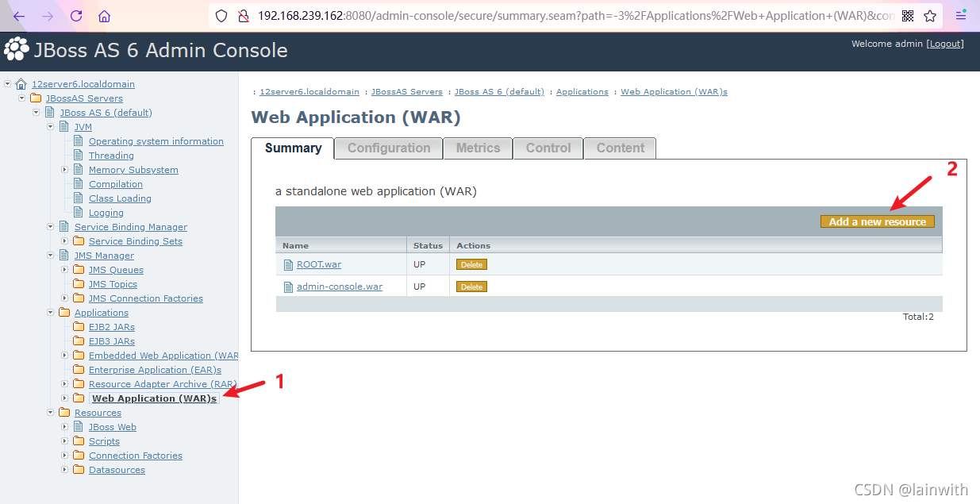Click the browser forward arrow

click(48, 16)
